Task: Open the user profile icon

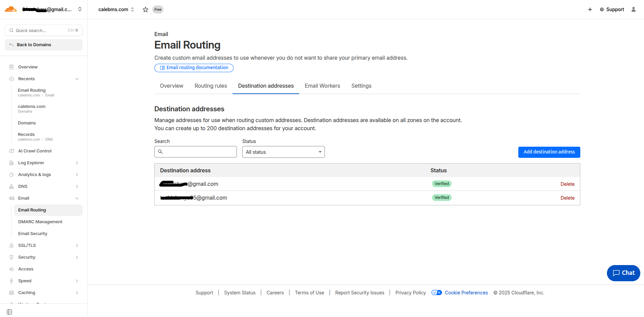Action: (x=634, y=9)
